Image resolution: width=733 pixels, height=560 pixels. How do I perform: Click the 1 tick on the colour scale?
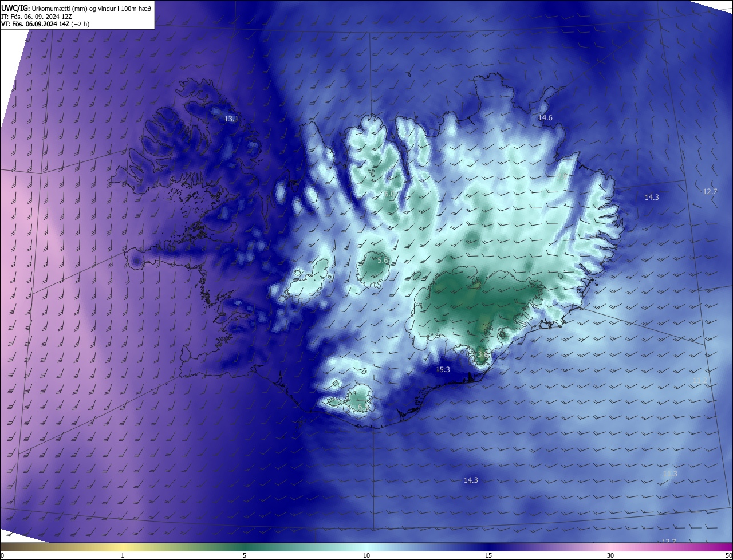pos(123,555)
